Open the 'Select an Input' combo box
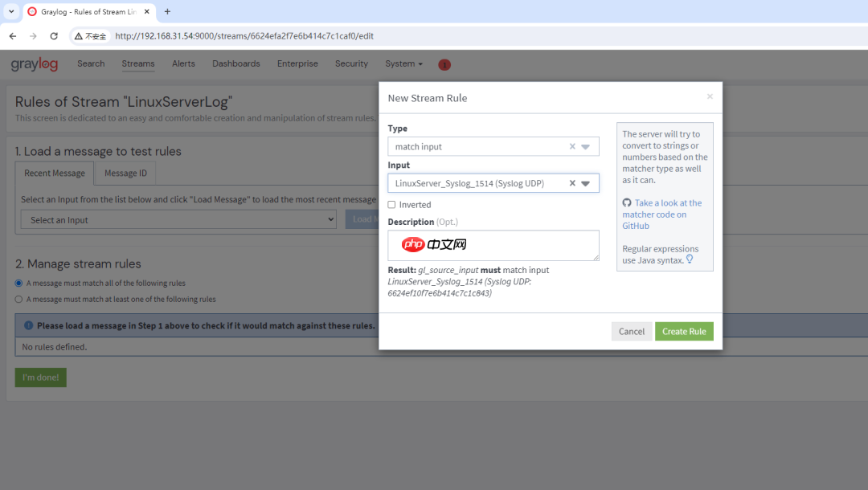Image resolution: width=868 pixels, height=490 pixels. click(x=178, y=219)
